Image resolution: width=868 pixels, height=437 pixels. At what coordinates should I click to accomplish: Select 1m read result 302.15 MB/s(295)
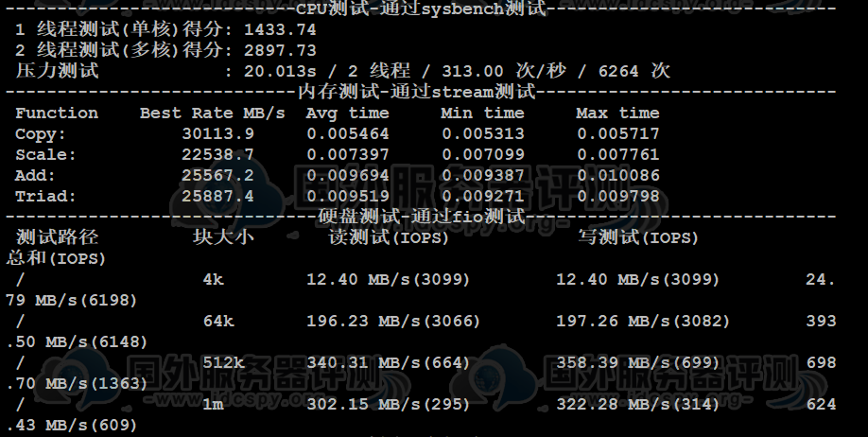coord(388,404)
